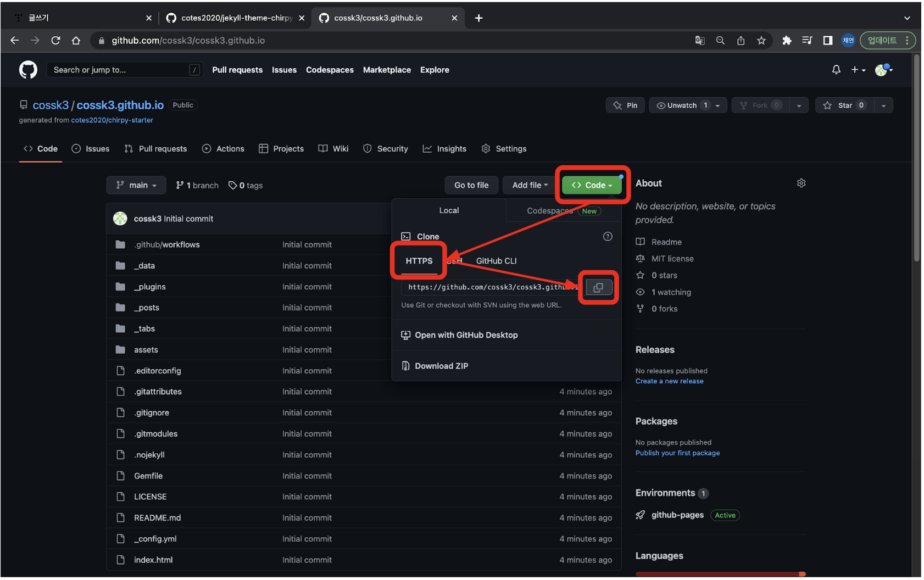924x580 pixels.
Task: Click the .github/workflows folder icon
Action: click(120, 244)
